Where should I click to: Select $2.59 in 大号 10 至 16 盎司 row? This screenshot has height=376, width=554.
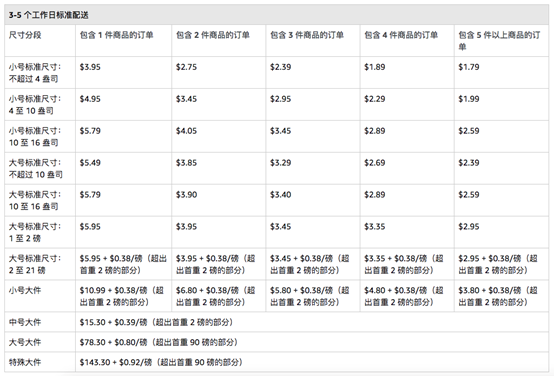coord(469,195)
